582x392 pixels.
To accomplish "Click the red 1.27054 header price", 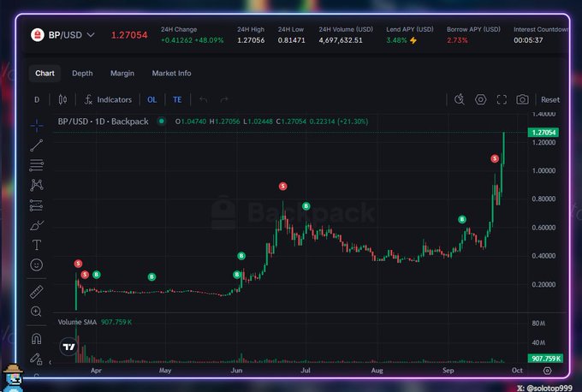I will [x=129, y=35].
